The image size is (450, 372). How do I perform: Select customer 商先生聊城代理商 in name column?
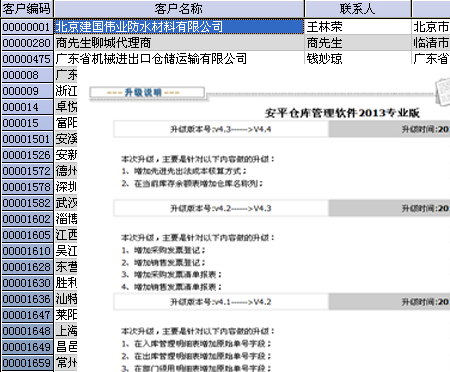(179, 43)
